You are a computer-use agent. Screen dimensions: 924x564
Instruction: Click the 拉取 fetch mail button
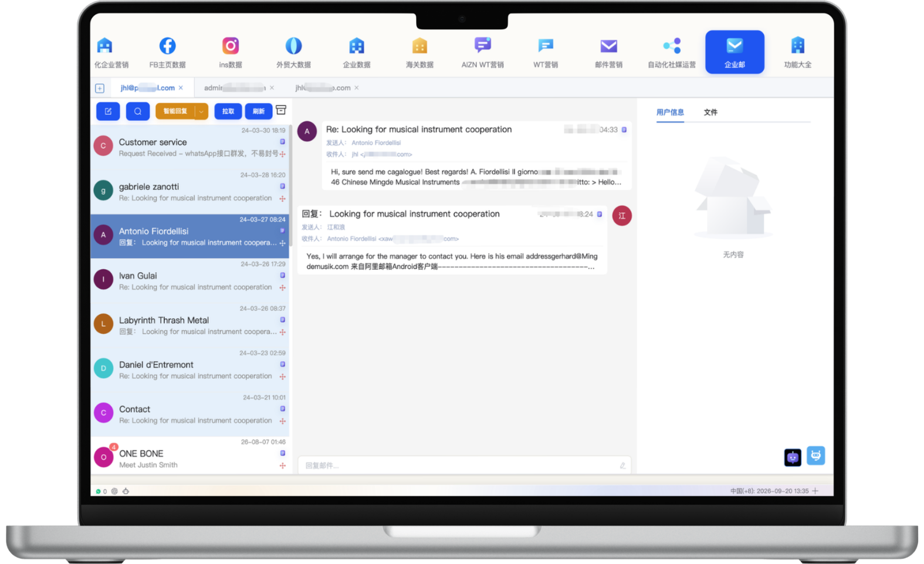pos(228,111)
